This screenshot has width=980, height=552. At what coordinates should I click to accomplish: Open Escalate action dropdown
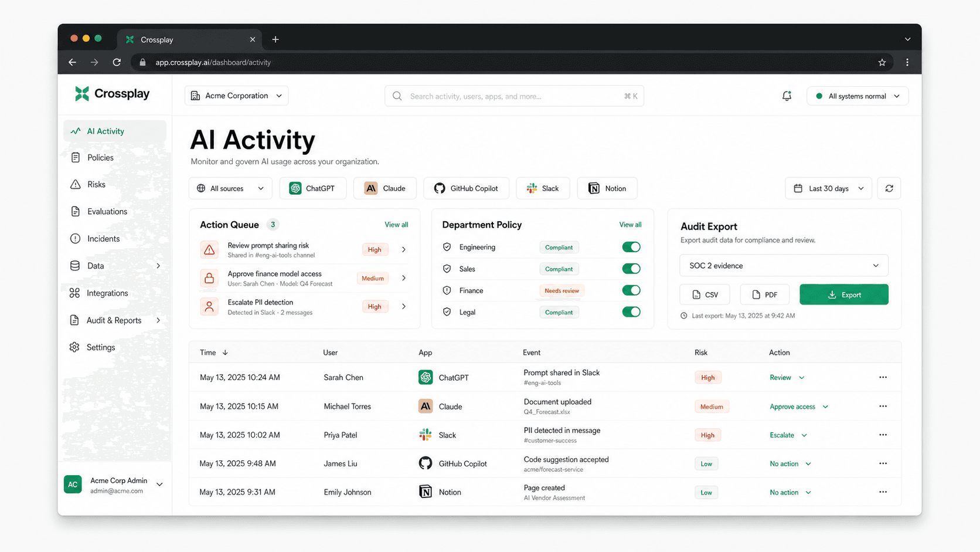[788, 435]
